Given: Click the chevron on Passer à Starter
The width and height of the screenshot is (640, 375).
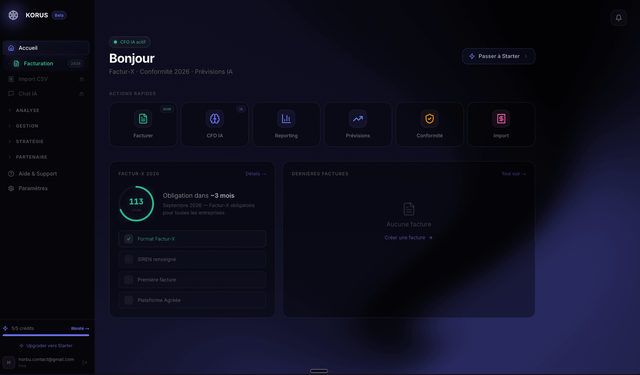Looking at the screenshot, I should (x=526, y=56).
